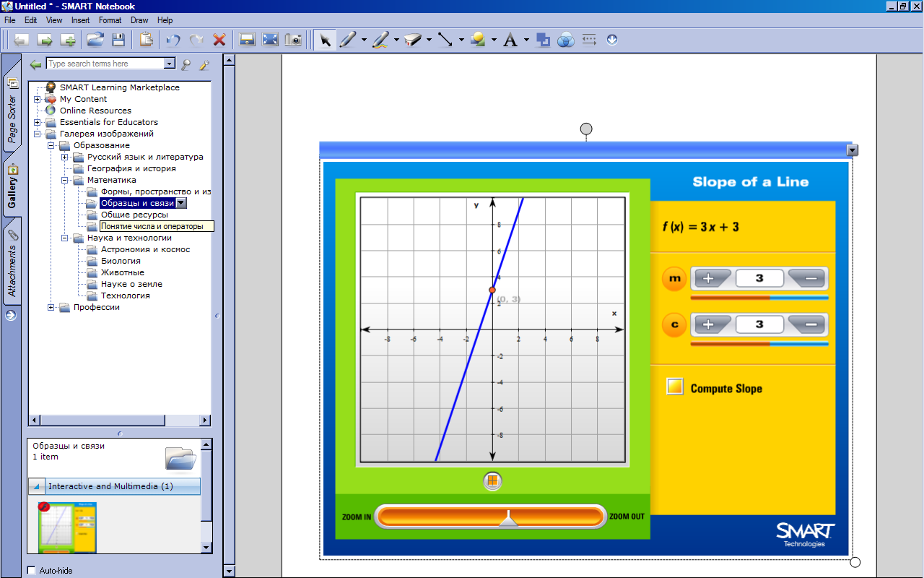Click the round down-arrow toolbar icon
This screenshot has height=578, width=924.
612,40
